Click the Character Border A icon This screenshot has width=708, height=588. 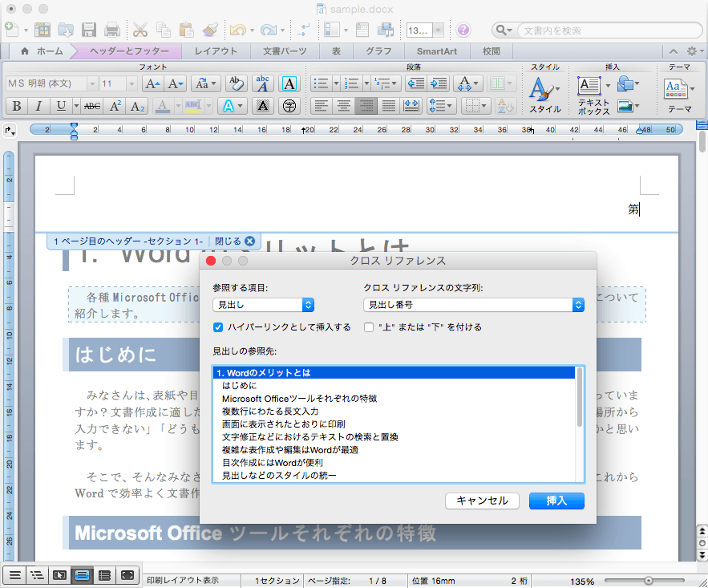click(x=289, y=83)
